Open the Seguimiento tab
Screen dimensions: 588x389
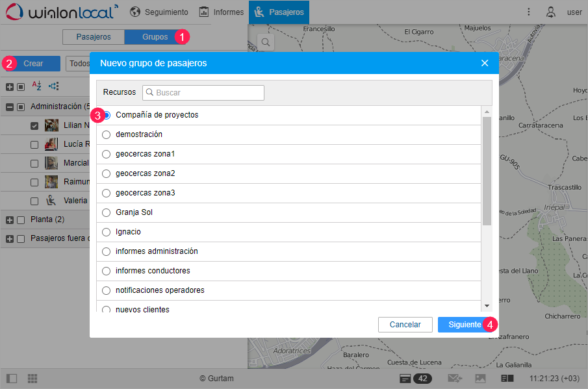[159, 12]
